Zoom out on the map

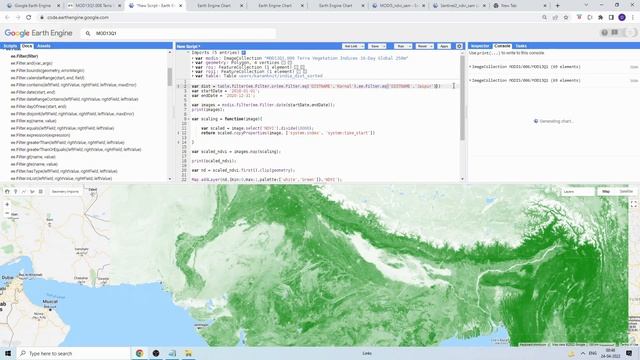(x=7, y=213)
